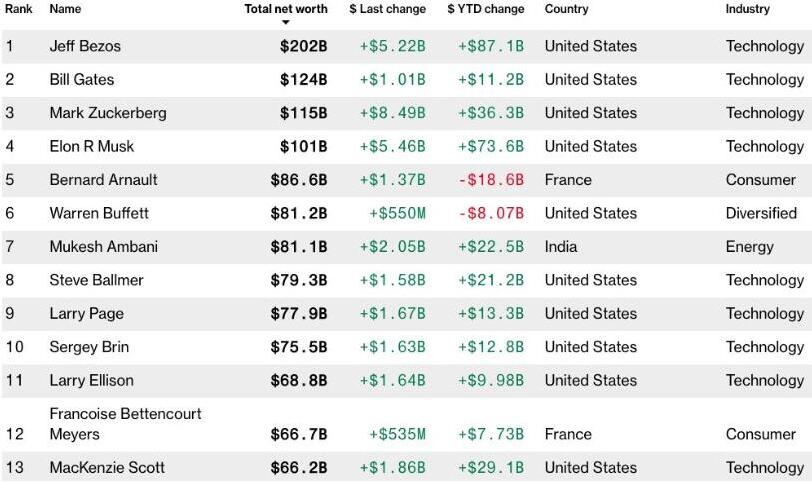Click the $ Last change column header
This screenshot has width=812, height=482.
(388, 9)
